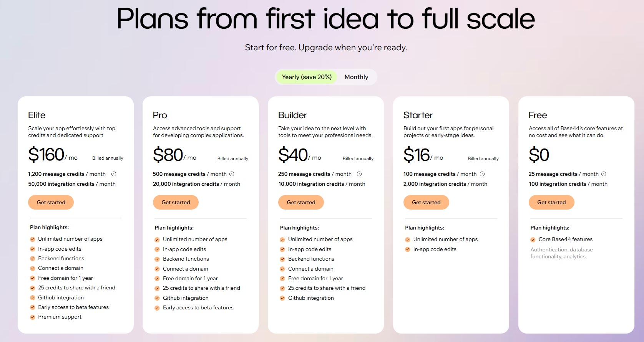Viewport: 644px width, 342px height.
Task: Get started with the Pro plan
Action: (x=176, y=202)
